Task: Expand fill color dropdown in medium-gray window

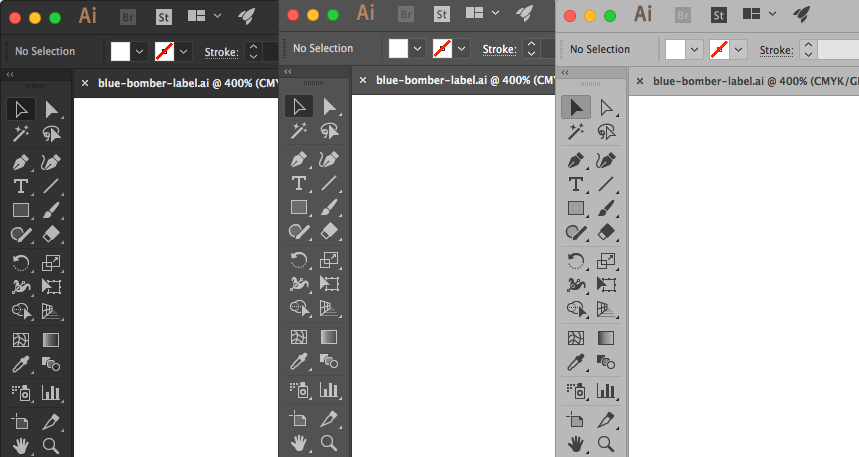Action: tap(417, 49)
